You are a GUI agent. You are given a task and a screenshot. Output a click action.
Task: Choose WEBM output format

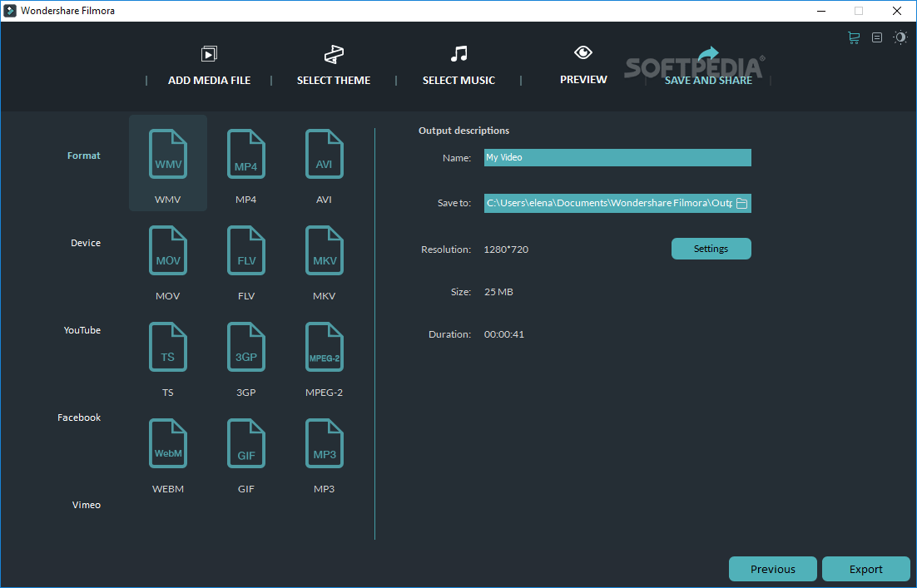(168, 443)
